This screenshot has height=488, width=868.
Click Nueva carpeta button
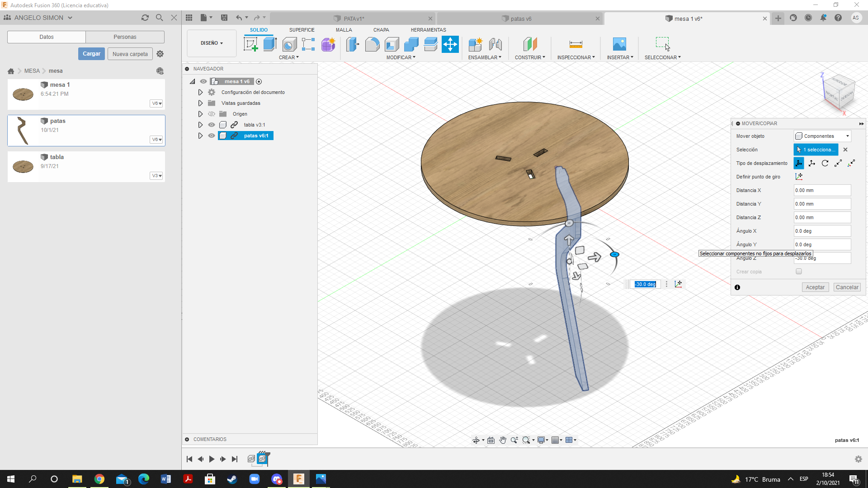coord(130,54)
